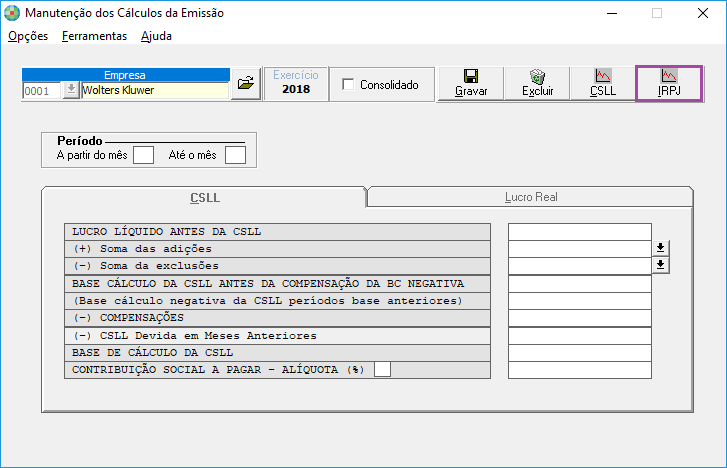Expand the Empresa code dropdown arrow

click(x=71, y=90)
